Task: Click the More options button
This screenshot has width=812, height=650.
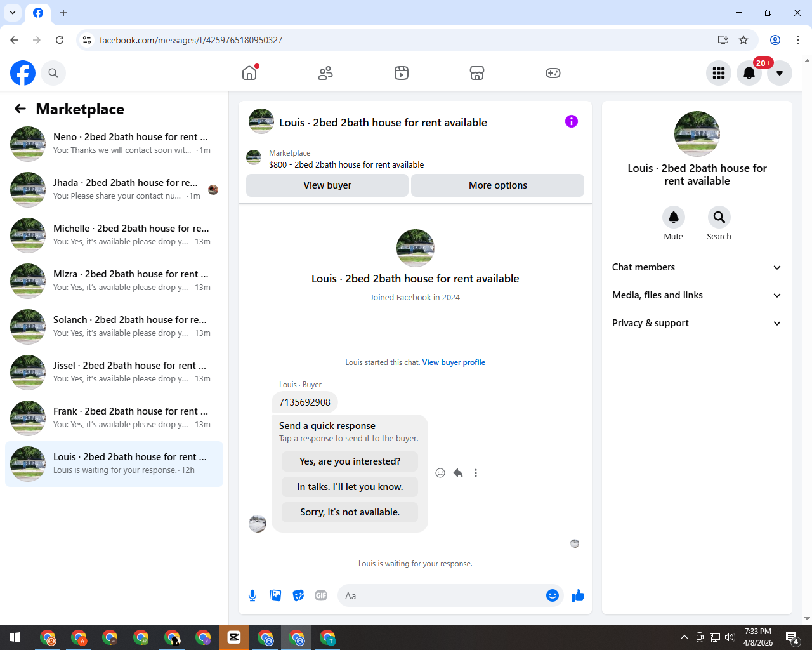Action: tap(498, 185)
